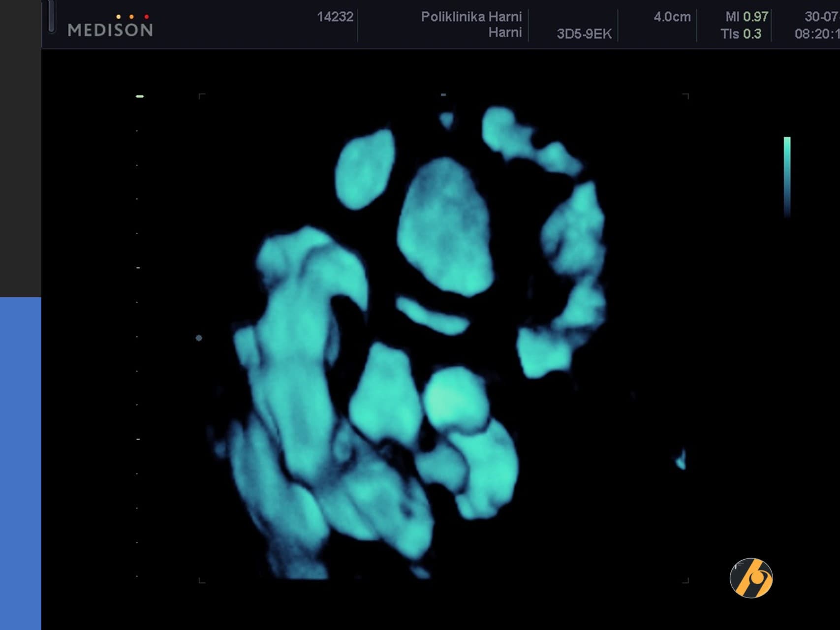
Task: Click the white dash atop depth scale
Action: click(140, 96)
